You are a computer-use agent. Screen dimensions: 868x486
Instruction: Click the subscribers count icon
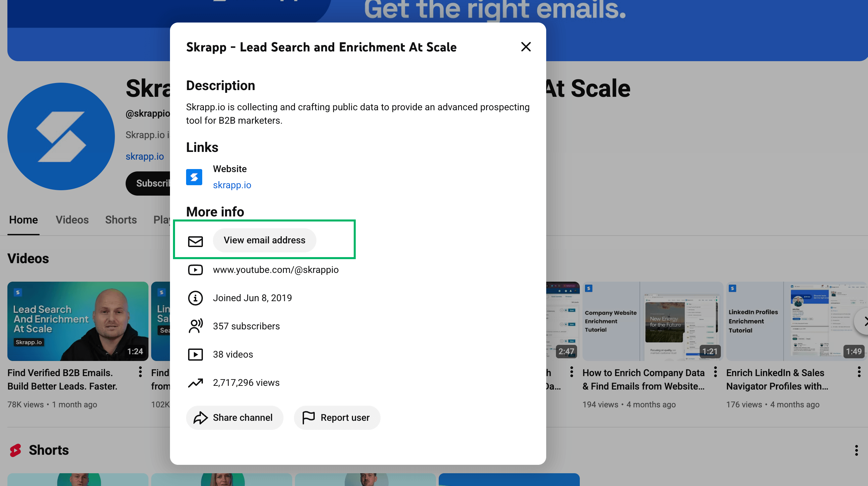pos(195,326)
